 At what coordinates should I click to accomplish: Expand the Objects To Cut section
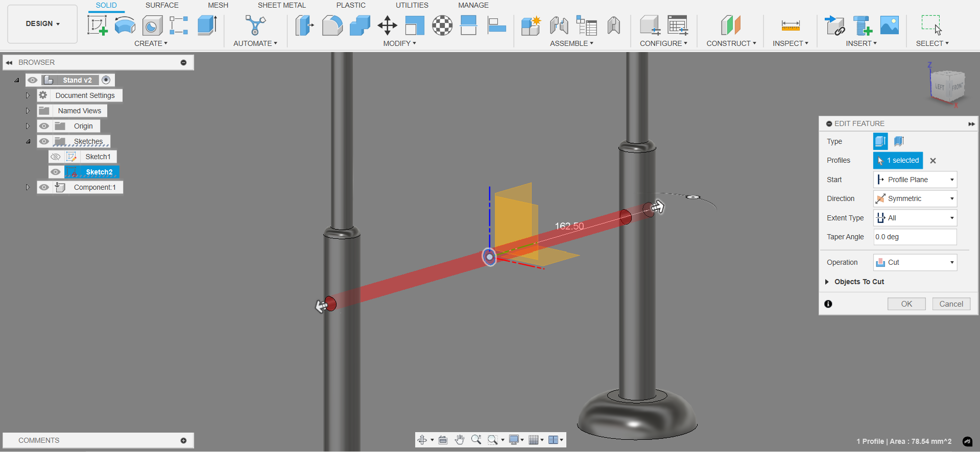point(827,282)
